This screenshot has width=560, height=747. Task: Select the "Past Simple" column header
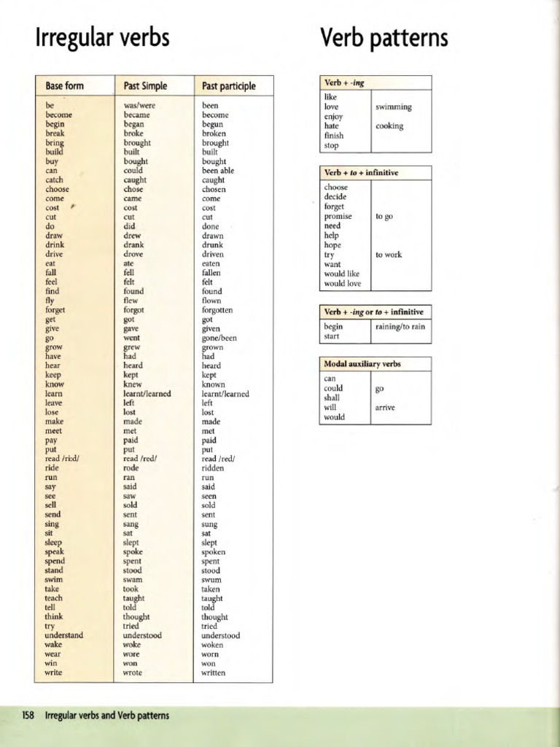(x=145, y=86)
